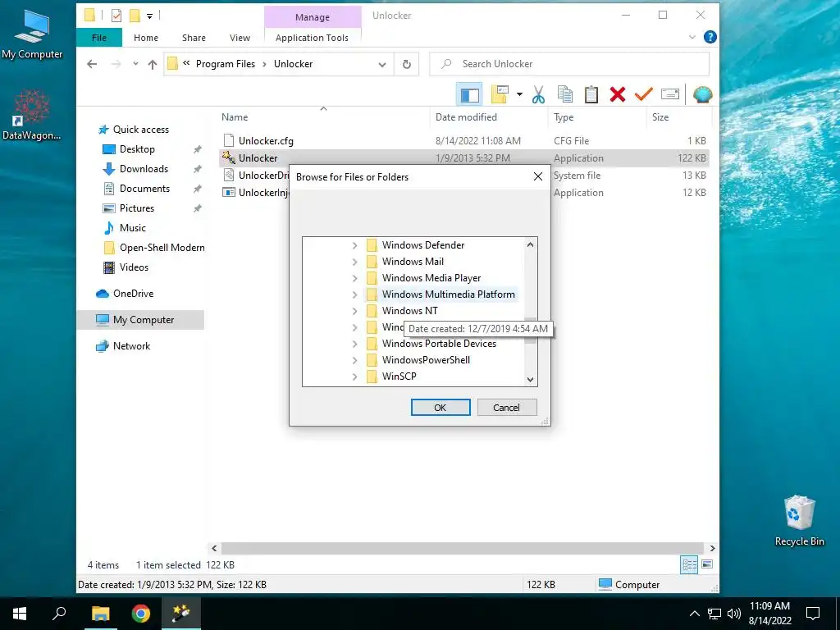Click the orange checkmark Properties icon
The width and height of the screenshot is (840, 630).
(643, 95)
